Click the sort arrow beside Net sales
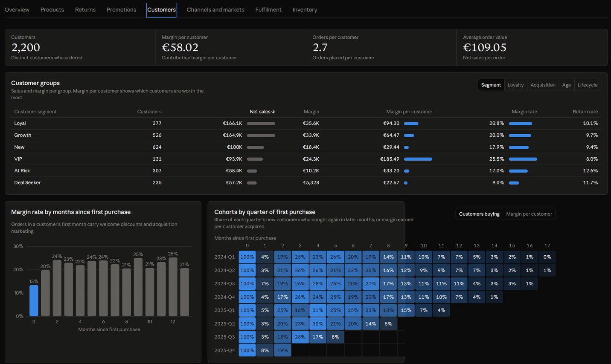 click(x=273, y=112)
